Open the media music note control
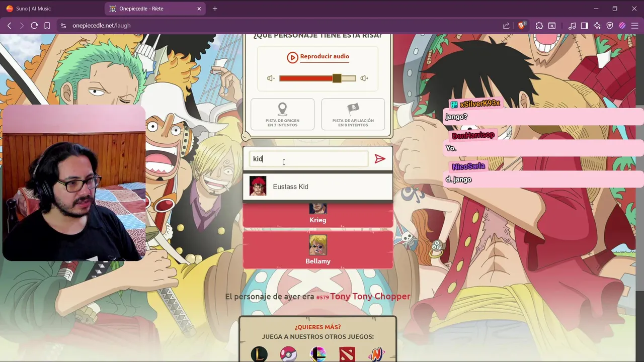Image resolution: width=644 pixels, height=362 pixels. click(572, 26)
